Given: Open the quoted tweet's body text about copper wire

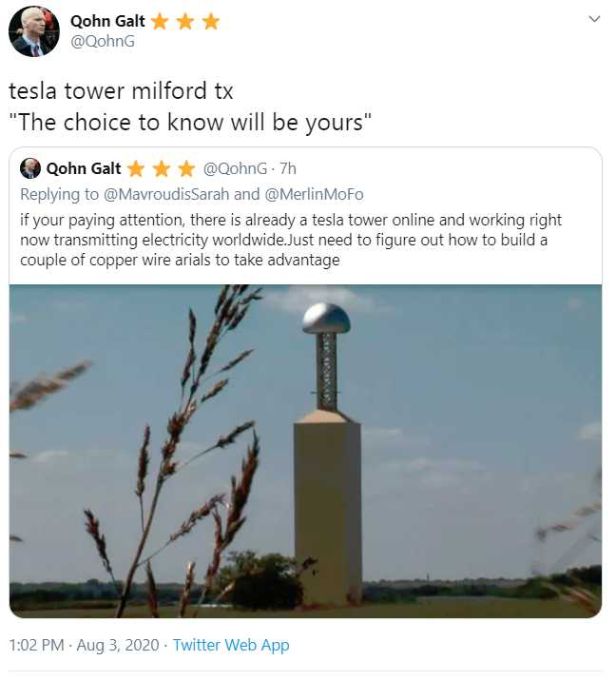Looking at the screenshot, I should click(283, 239).
